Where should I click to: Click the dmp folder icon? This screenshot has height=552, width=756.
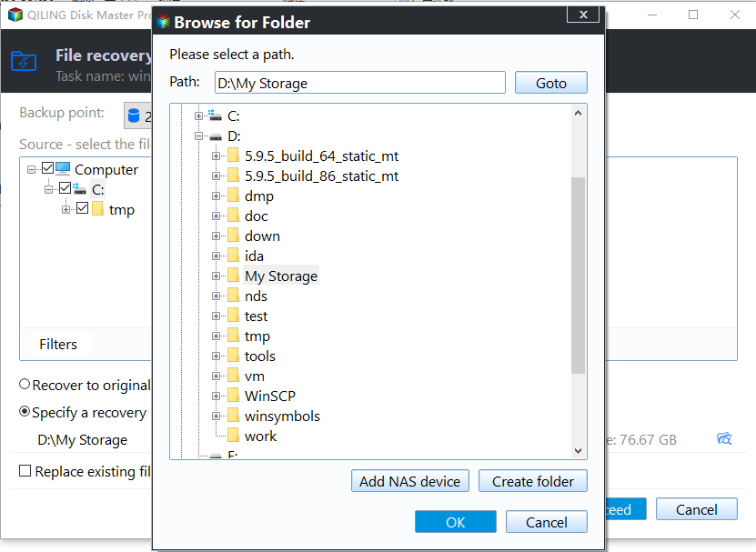pyautogui.click(x=234, y=196)
